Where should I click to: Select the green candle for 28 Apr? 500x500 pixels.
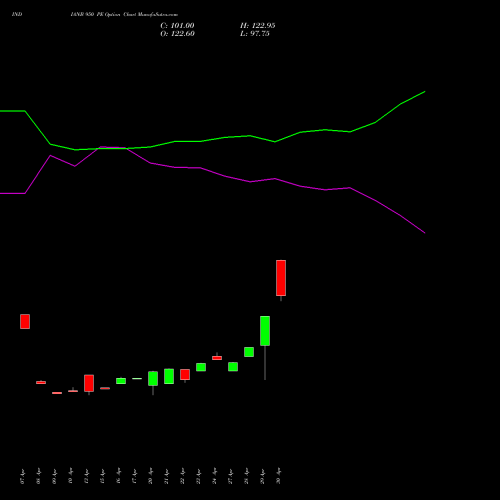point(249,352)
